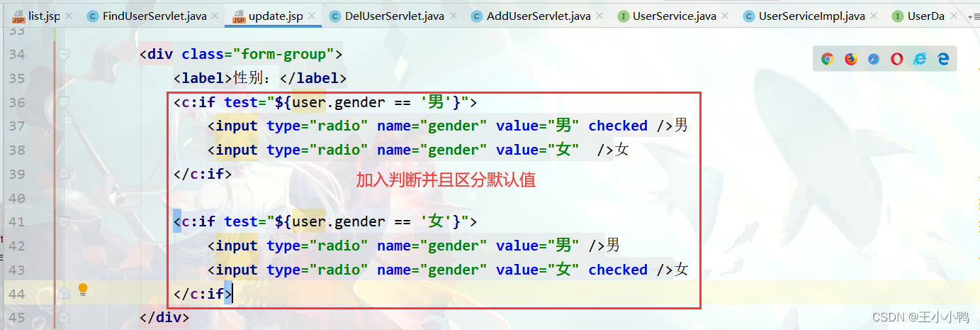980x330 pixels.
Task: Open page in Chrome browser
Action: [827, 60]
